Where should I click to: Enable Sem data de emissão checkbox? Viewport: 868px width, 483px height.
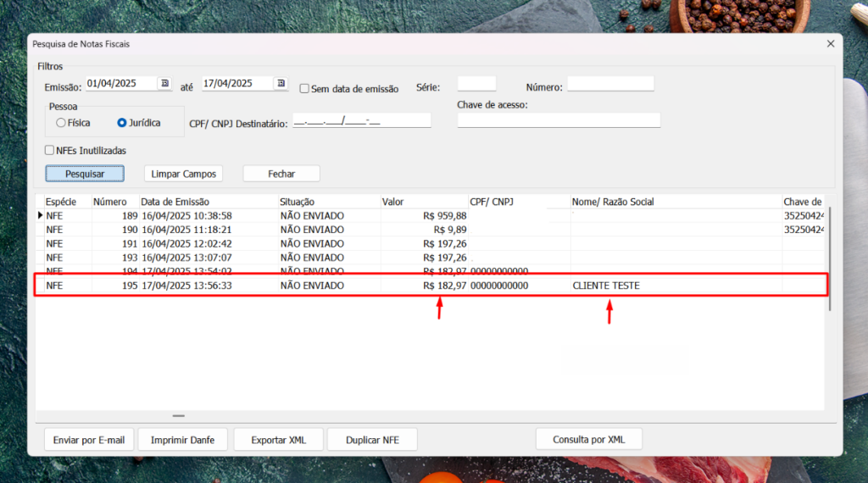click(x=304, y=88)
